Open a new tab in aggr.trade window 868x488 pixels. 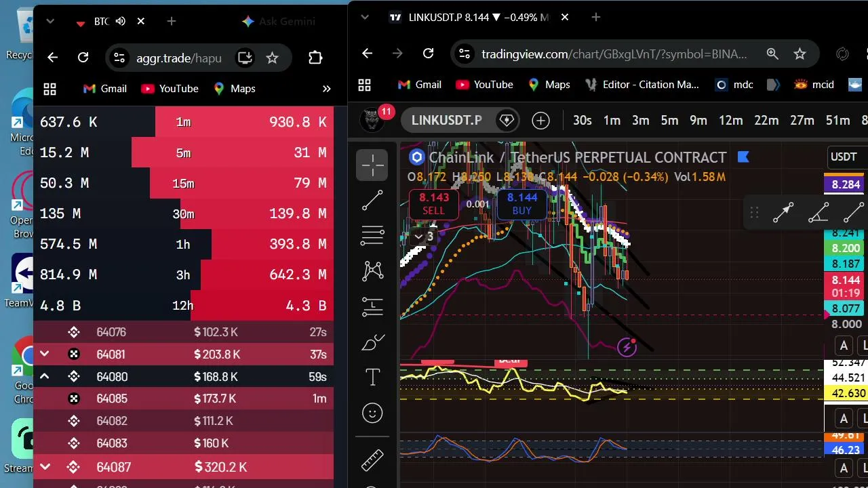(172, 21)
